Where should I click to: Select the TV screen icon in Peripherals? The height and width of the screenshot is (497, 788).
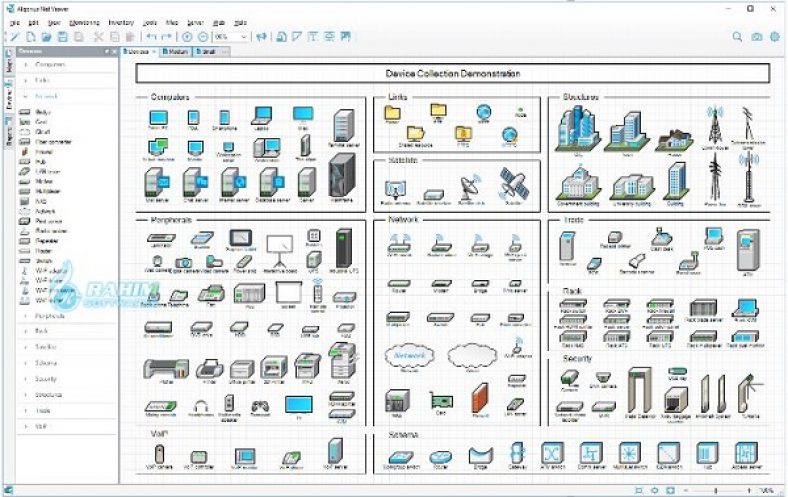point(299,405)
